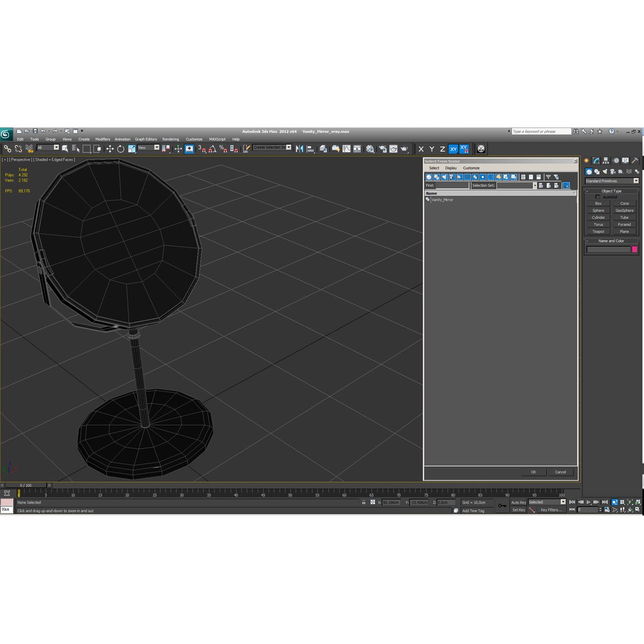Viewport: 644px width, 644px height.
Task: Click the binoculars search icon
Action: click(x=576, y=131)
